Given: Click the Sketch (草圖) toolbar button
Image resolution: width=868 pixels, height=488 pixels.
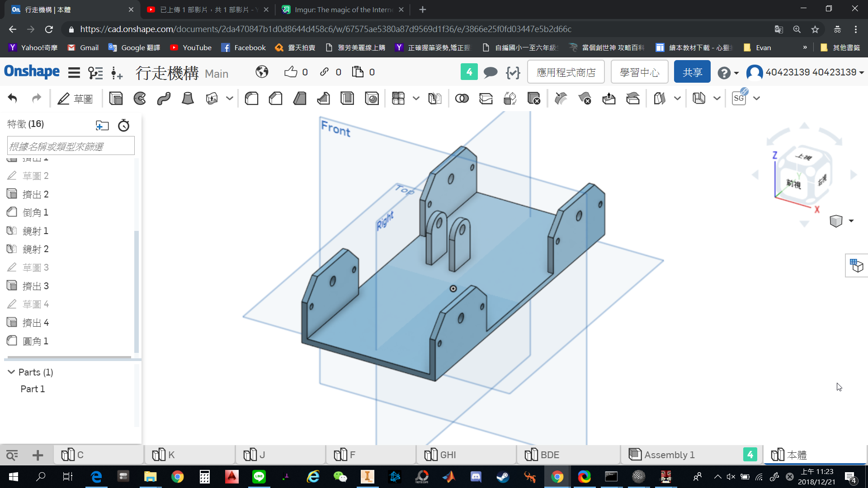Looking at the screenshot, I should tap(75, 98).
